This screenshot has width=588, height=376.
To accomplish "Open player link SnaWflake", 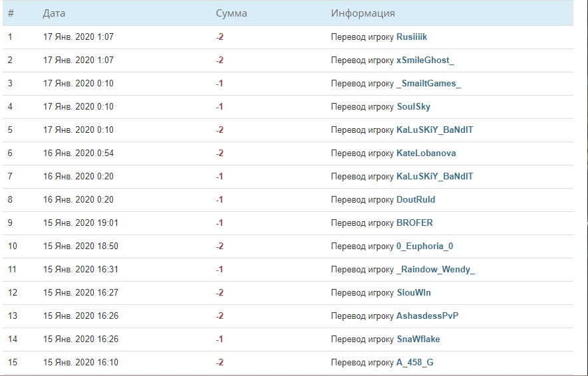I will 418,339.
